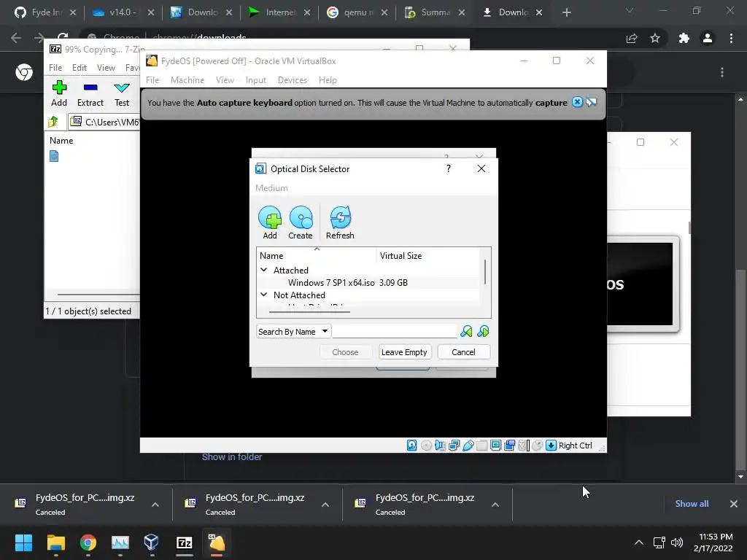
Task: Click the search text field in disk selector
Action: 395,332
